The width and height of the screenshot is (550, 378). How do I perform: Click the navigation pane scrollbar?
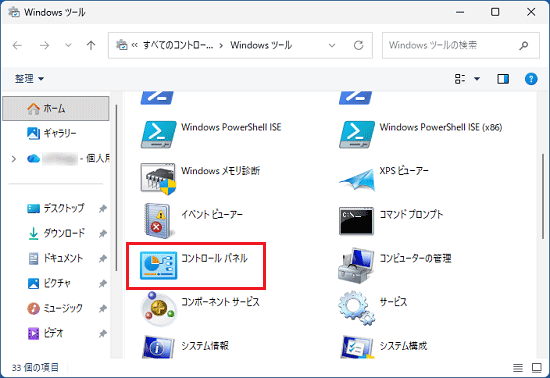coord(116,188)
